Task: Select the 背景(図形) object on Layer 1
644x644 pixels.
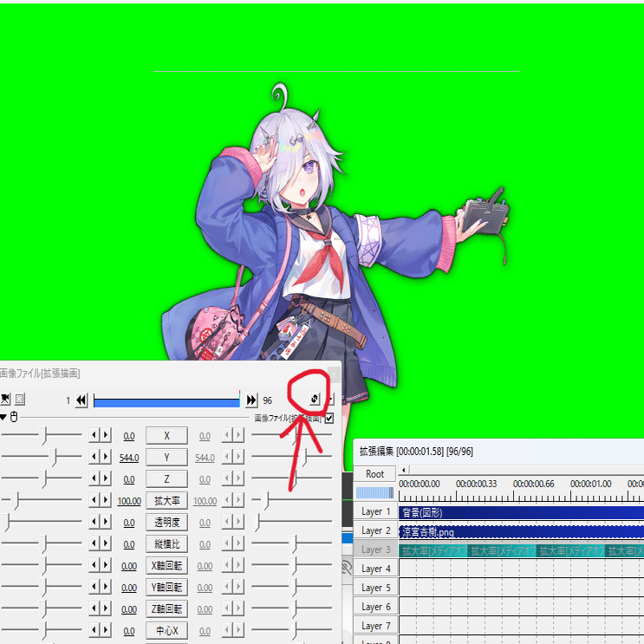Action: [521, 512]
